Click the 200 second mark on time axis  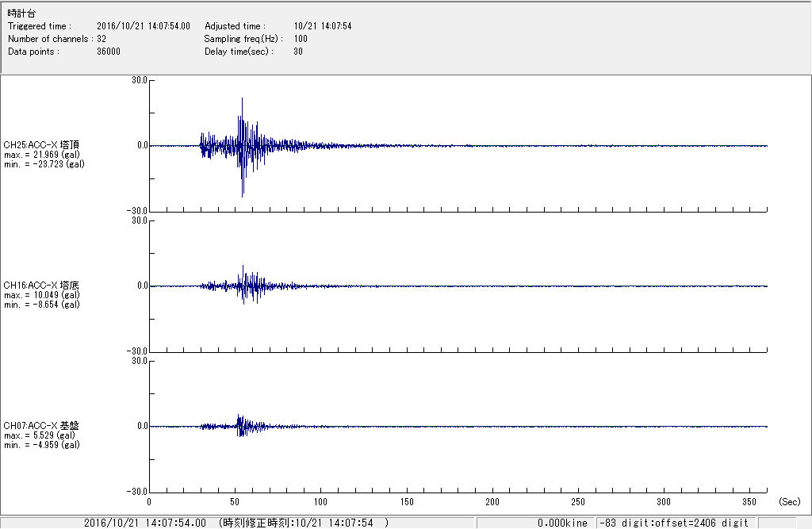coord(492,502)
